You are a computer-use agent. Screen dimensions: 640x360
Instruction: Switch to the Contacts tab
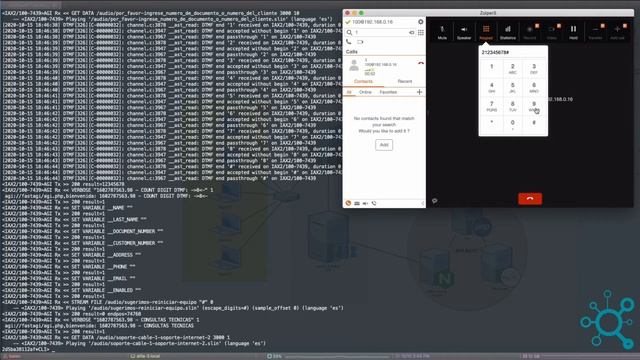pos(363,81)
